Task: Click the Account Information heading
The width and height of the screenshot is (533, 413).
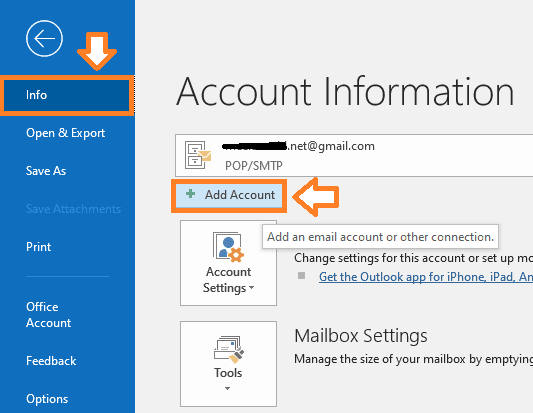Action: (x=345, y=92)
